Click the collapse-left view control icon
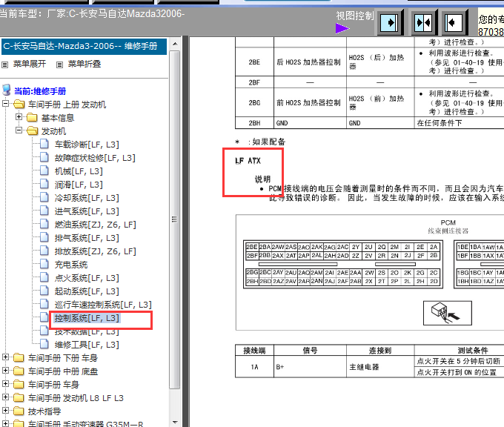The height and width of the screenshot is (427, 504). [x=454, y=22]
